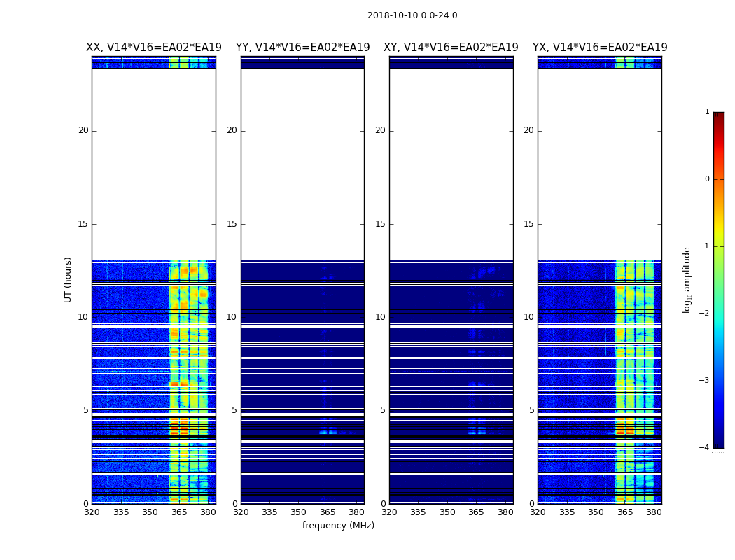Screen dimensions: 735x560
Task: Click the YX panel title text
Action: pos(600,48)
